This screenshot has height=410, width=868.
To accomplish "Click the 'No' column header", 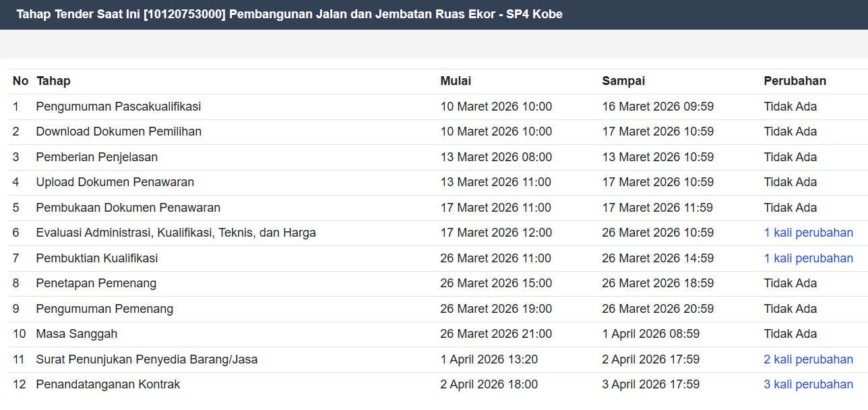I will 20,81.
